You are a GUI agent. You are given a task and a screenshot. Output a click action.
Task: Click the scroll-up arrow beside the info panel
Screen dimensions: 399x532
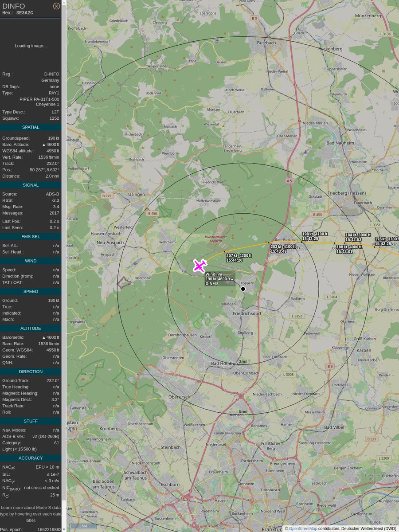point(64,3)
